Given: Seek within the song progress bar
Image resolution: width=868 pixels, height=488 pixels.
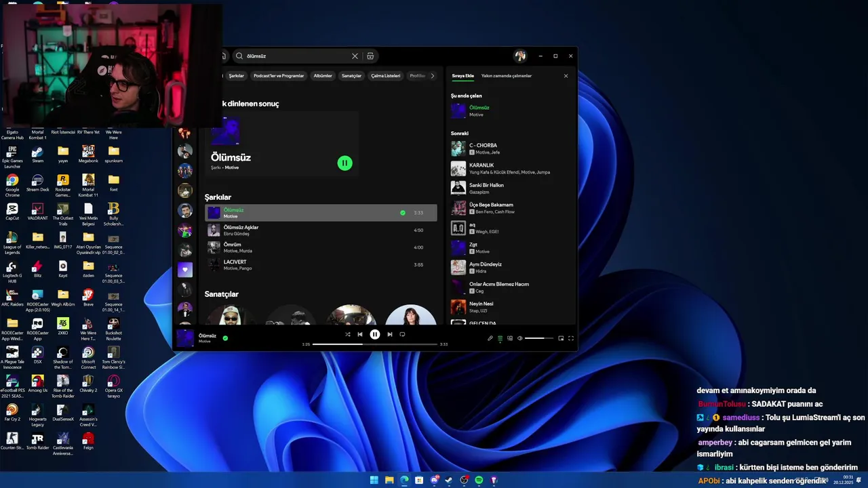Looking at the screenshot, I should (x=374, y=344).
